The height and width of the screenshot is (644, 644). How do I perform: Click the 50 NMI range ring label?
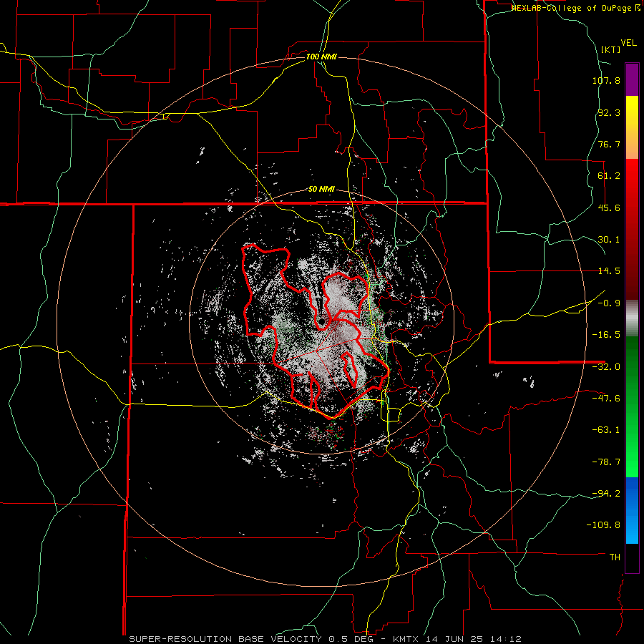(x=321, y=190)
